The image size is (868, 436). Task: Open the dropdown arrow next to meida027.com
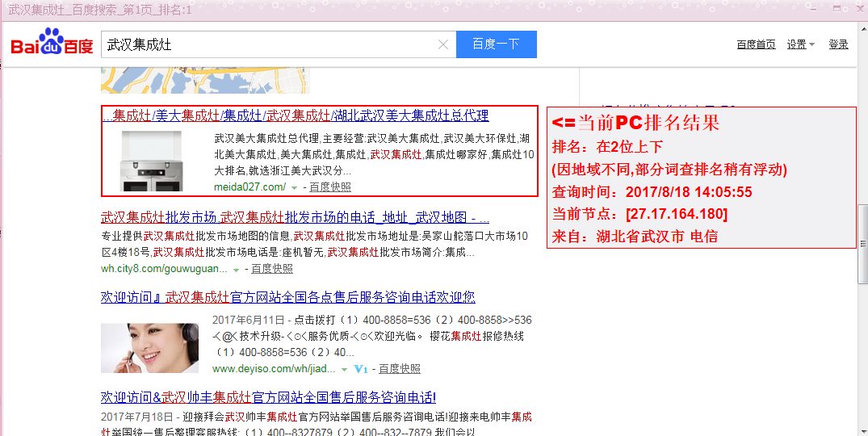pos(295,187)
